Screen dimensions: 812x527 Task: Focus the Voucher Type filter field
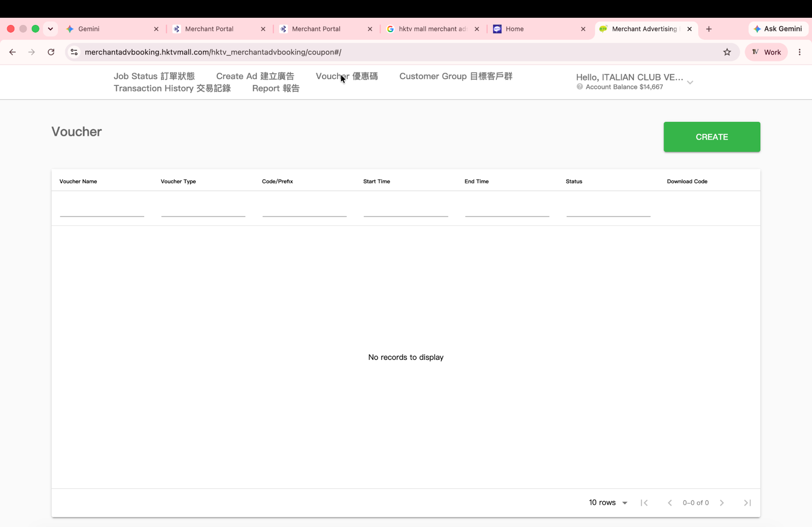[x=203, y=209]
